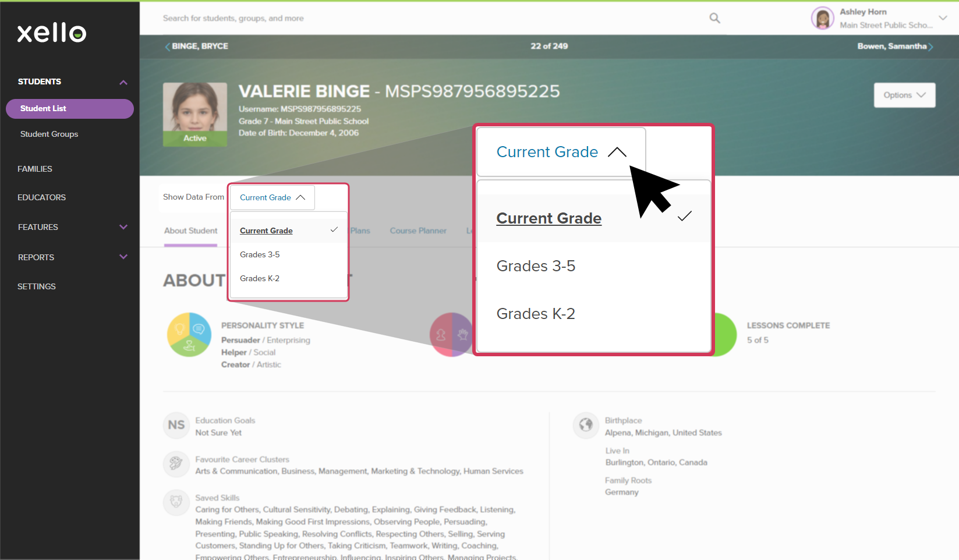The width and height of the screenshot is (959, 560).
Task: Choose Grades 3-5 from dropdown list
Action: [x=289, y=254]
